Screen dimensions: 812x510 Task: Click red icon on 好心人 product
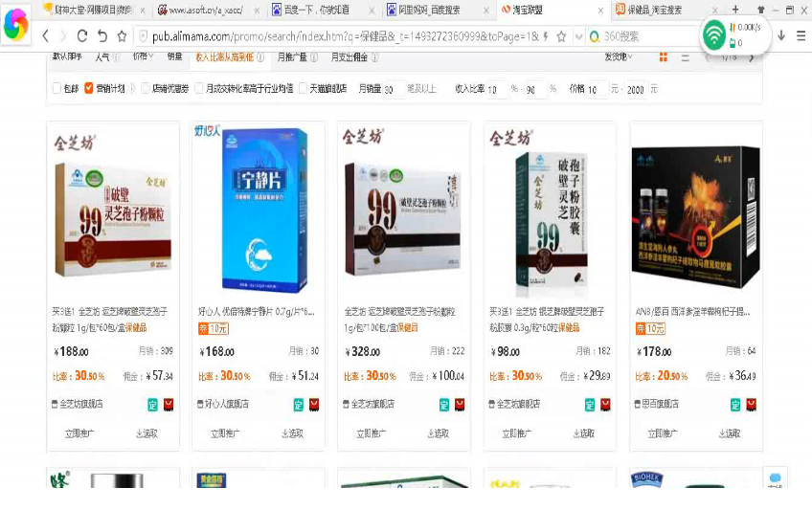pyautogui.click(x=314, y=405)
